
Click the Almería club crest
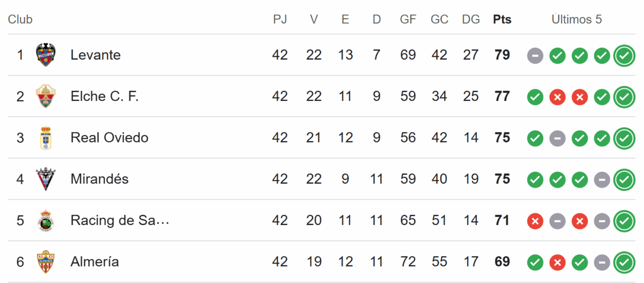[x=46, y=262]
